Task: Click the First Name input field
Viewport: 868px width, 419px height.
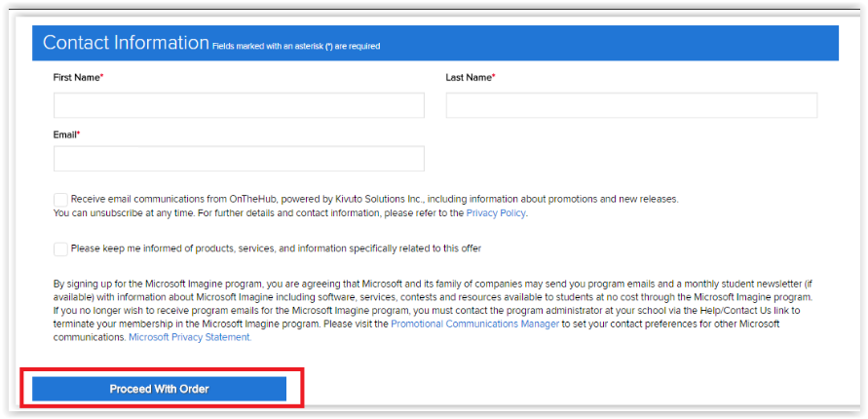Action: click(239, 105)
